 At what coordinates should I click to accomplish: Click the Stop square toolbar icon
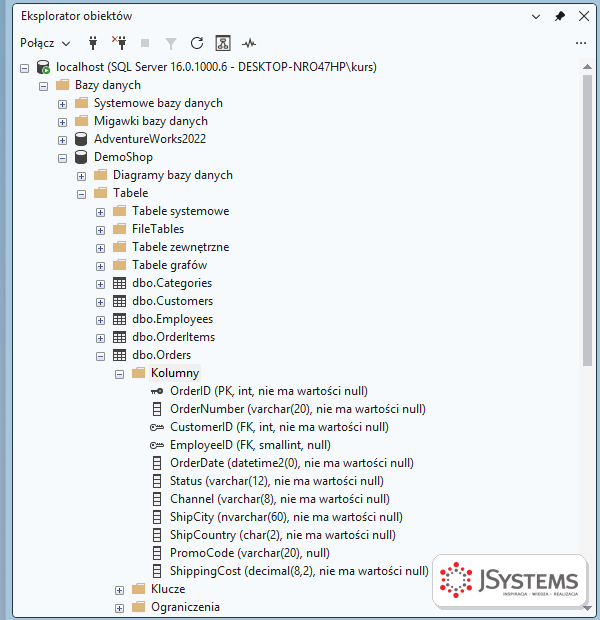(x=145, y=43)
